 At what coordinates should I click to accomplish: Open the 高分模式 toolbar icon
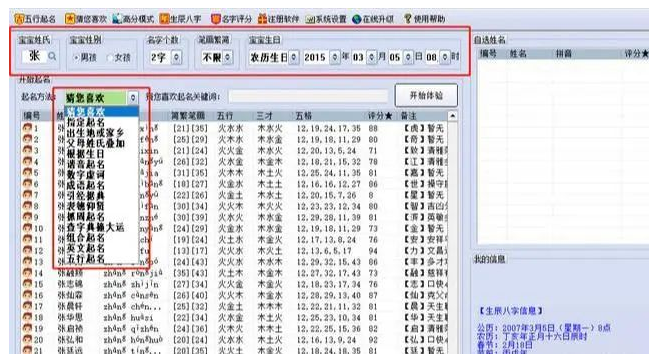[117, 19]
